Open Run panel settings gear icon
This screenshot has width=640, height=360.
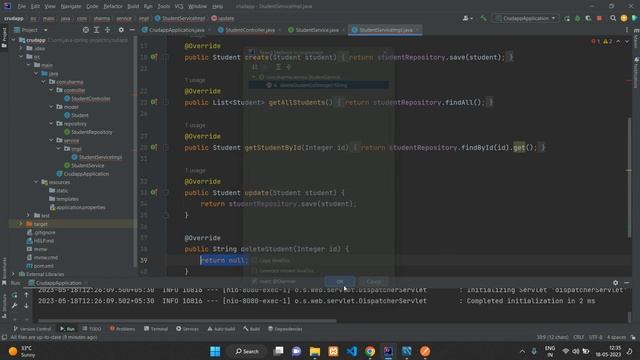pyautogui.click(x=616, y=282)
